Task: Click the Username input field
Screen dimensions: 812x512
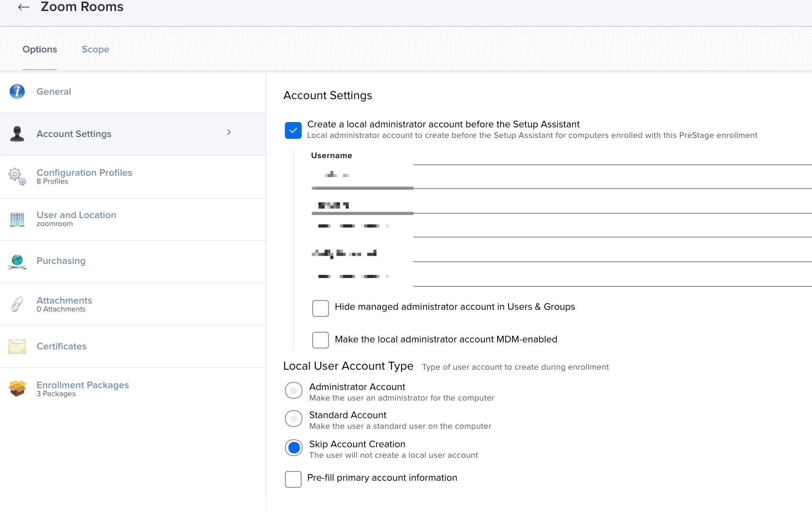Action: (x=561, y=176)
